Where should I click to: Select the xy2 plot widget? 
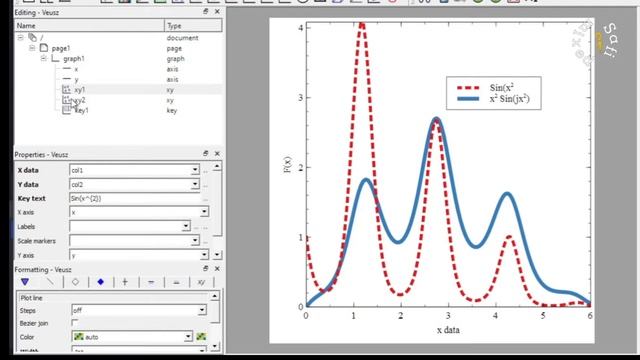118,100
